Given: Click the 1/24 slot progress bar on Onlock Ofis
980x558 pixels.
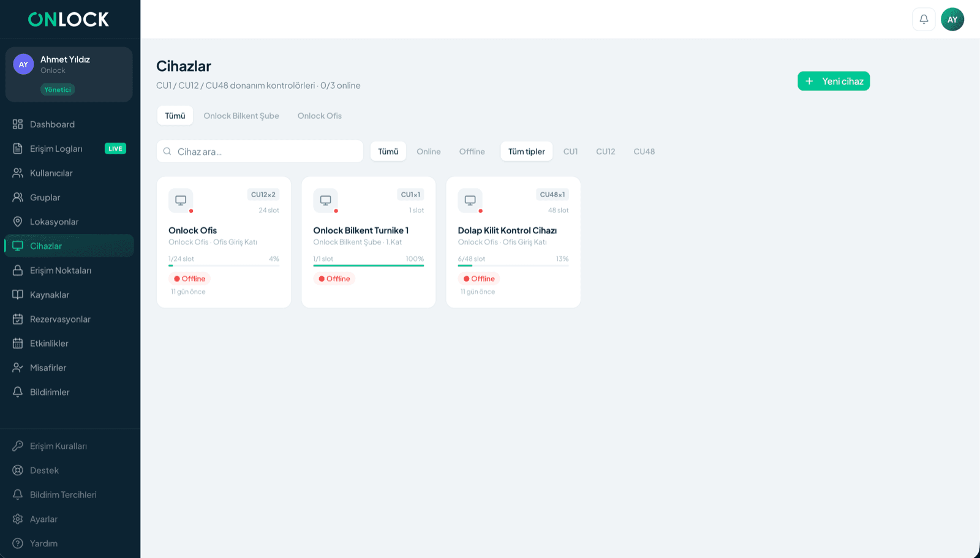Looking at the screenshot, I should [x=224, y=265].
